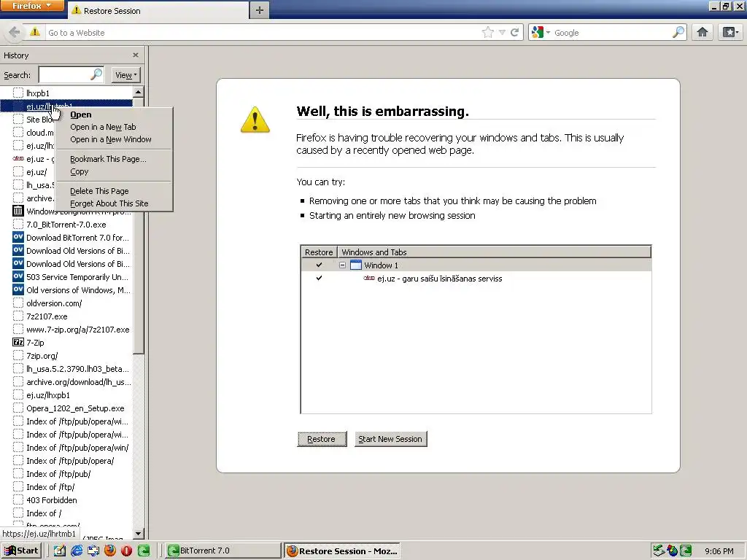
Task: Click the Google search box
Action: point(611,32)
